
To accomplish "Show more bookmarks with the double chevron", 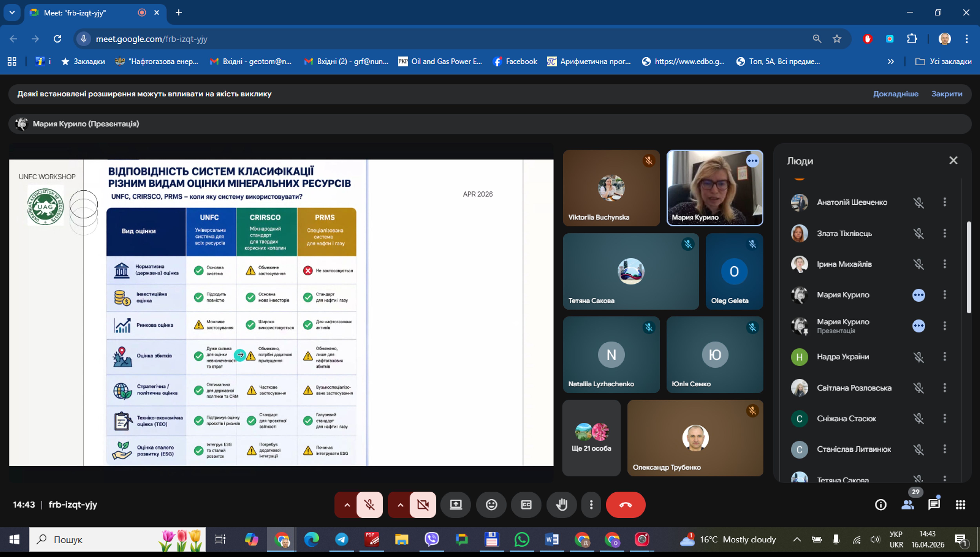I will point(890,61).
